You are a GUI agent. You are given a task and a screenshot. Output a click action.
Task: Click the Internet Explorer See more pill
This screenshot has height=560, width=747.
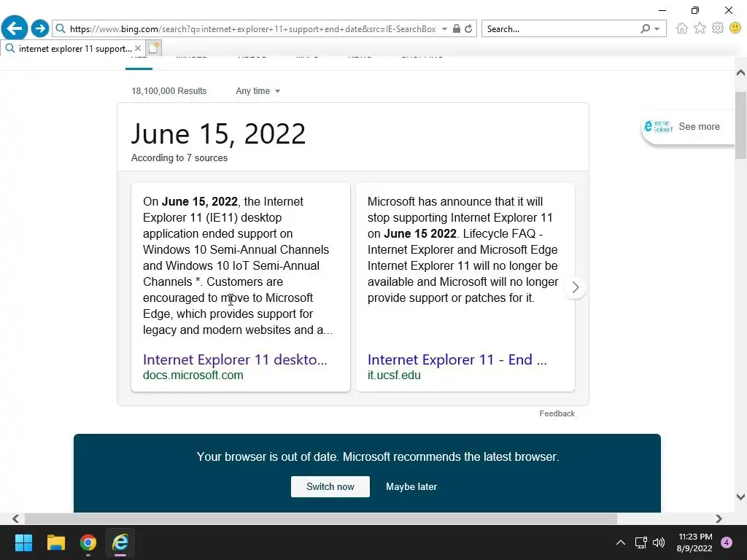(x=687, y=127)
